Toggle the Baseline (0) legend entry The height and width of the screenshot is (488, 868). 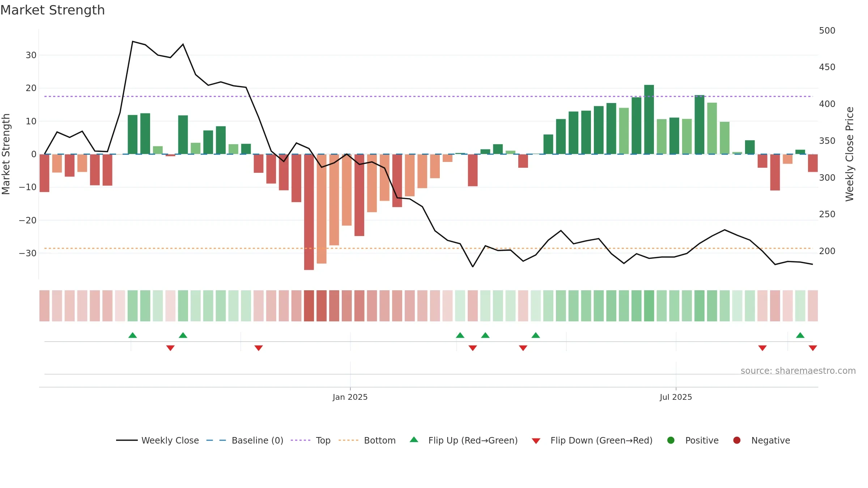tap(245, 440)
